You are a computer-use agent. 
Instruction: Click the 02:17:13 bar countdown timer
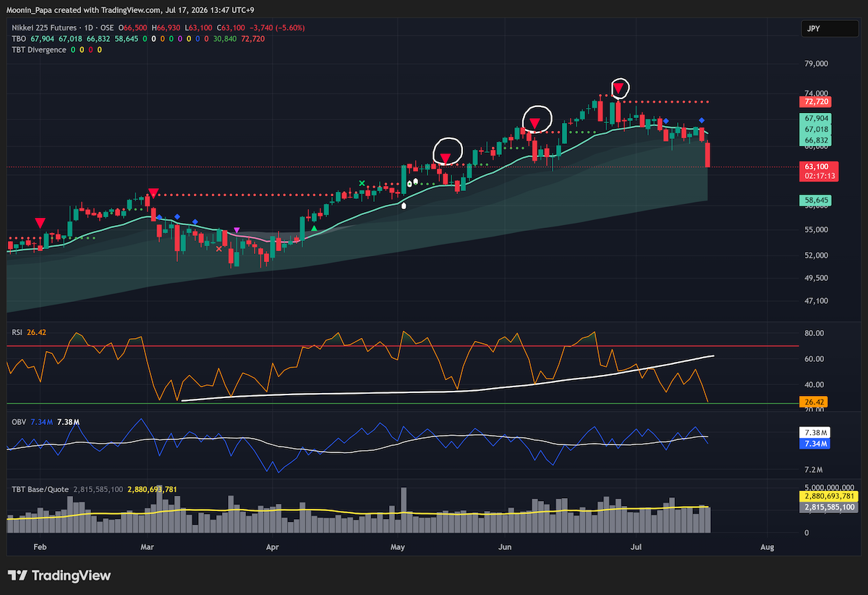click(x=819, y=176)
